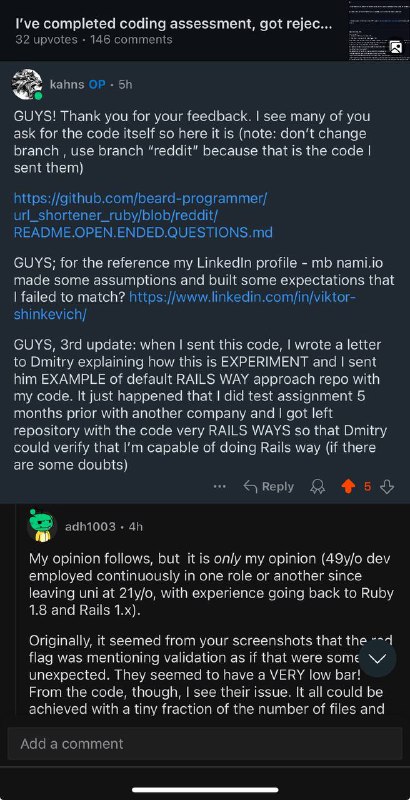Focus the Add a comment field
The height and width of the screenshot is (800, 410).
coord(205,743)
